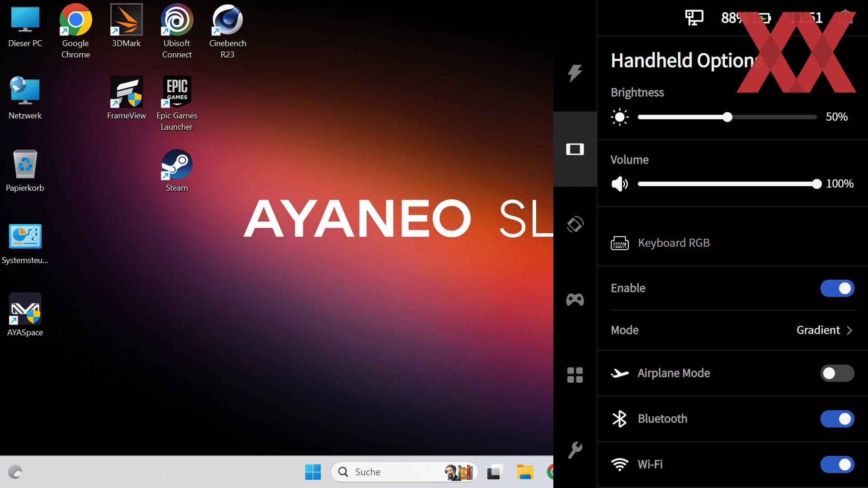The width and height of the screenshot is (868, 488).
Task: Select the 3DMark desktop shortcut
Action: click(126, 26)
